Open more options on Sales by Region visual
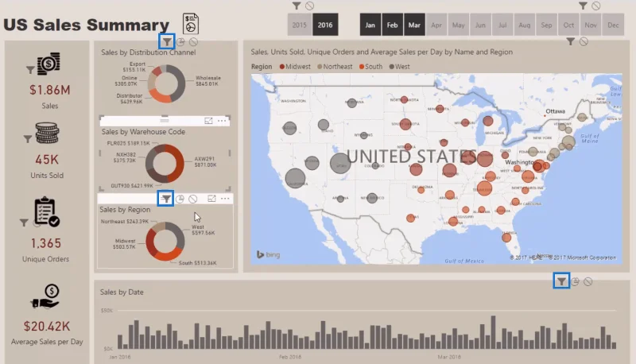Image resolution: width=636 pixels, height=364 pixels. [225, 198]
